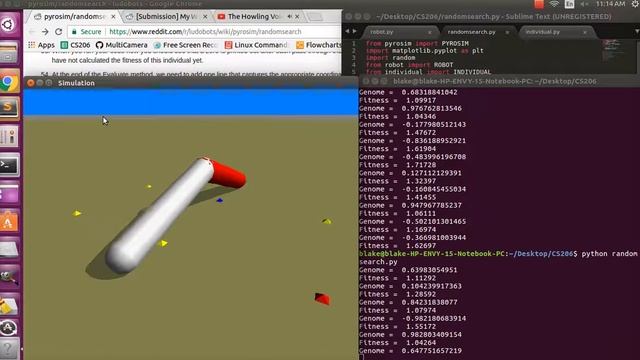Click Sublime's next tab arrow
The width and height of the screenshot is (640, 360).
tap(354, 31)
